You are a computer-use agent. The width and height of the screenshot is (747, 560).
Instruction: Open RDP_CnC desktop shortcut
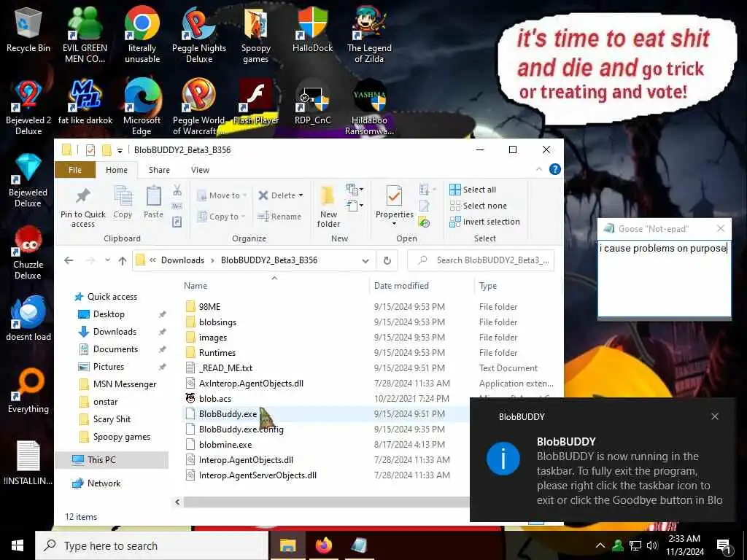pyautogui.click(x=312, y=102)
